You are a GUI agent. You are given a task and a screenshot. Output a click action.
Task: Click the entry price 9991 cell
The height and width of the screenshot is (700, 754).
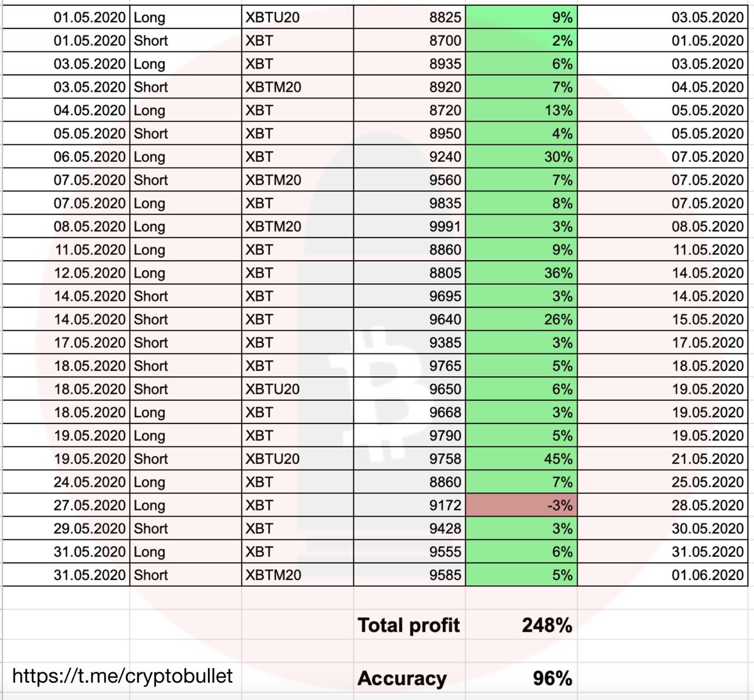410,227
